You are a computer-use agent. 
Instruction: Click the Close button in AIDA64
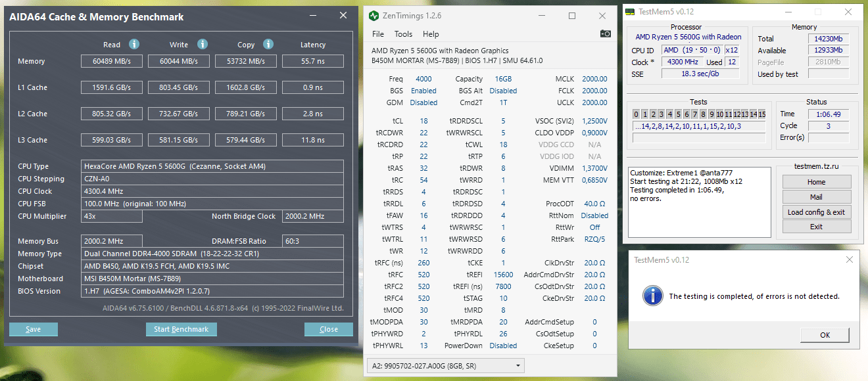tap(329, 329)
